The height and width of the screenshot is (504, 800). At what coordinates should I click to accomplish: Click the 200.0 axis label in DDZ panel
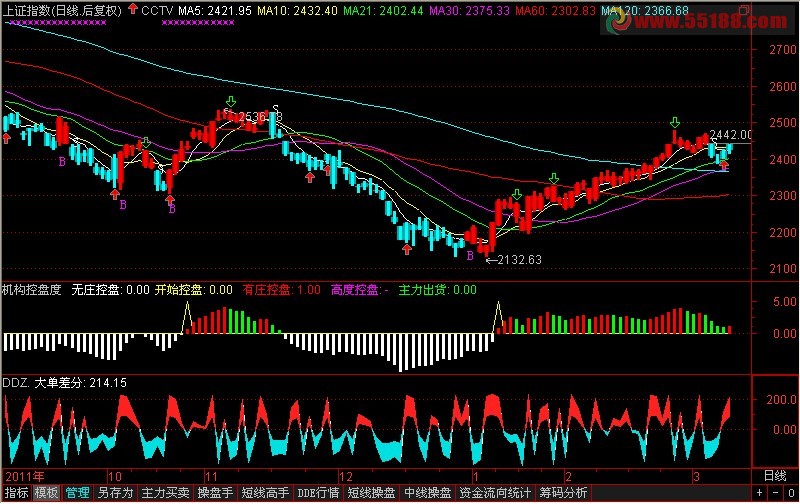click(x=782, y=399)
